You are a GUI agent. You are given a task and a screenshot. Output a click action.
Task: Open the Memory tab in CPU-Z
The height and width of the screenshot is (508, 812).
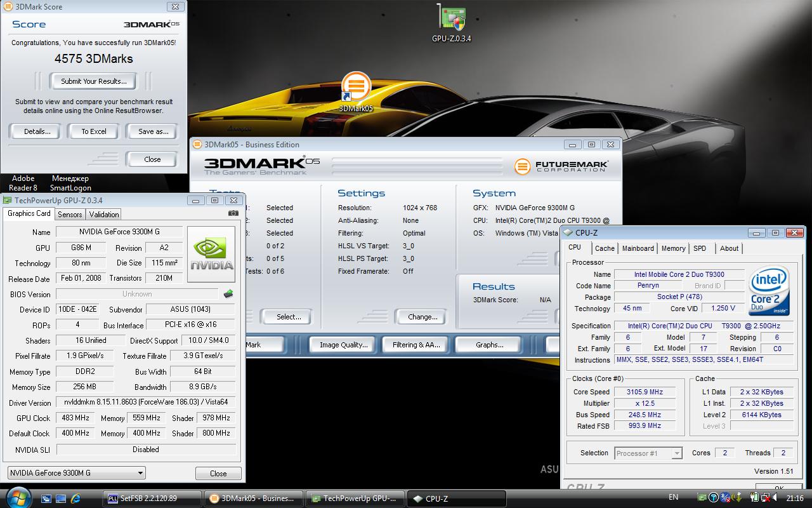point(673,249)
